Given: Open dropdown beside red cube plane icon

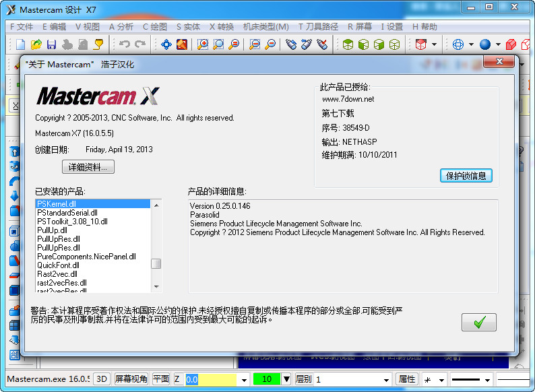Looking at the screenshot, I should [434, 44].
